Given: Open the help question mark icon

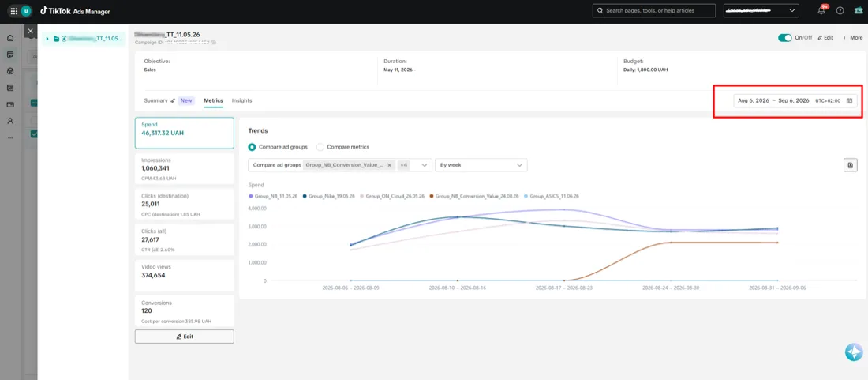Looking at the screenshot, I should point(840,10).
